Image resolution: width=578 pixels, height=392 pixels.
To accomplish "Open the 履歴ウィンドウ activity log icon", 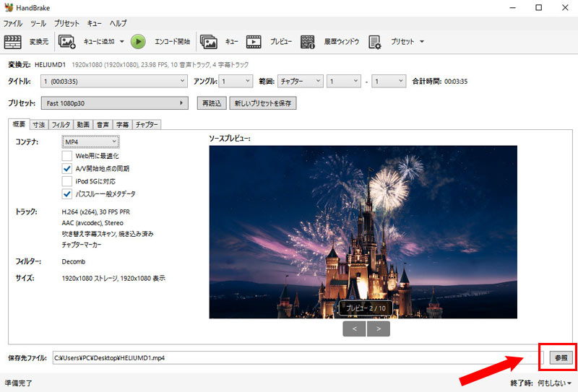I will 308,42.
